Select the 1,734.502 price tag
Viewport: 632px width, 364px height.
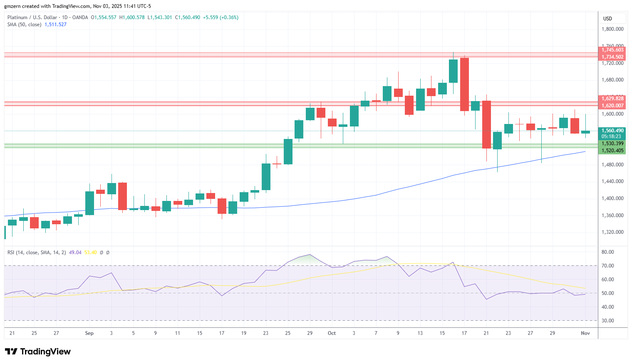(612, 57)
